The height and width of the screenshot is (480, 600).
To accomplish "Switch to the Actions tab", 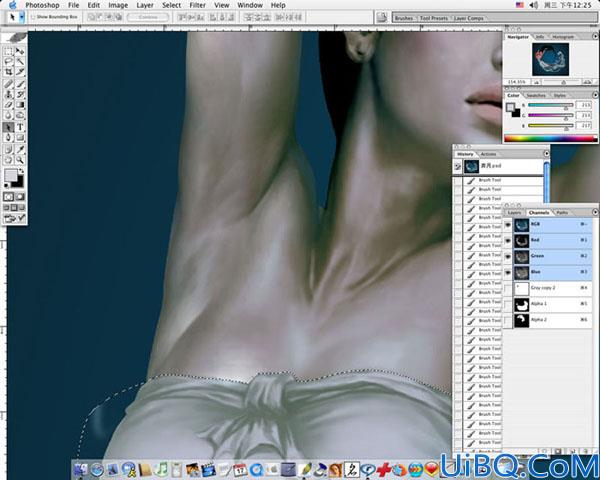I will point(488,154).
